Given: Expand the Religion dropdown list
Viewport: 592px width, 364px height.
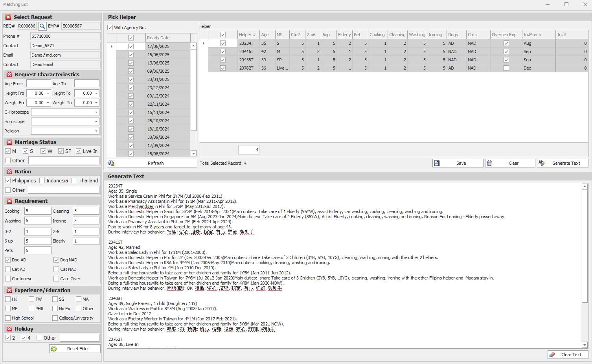Looking at the screenshot, I should point(96,131).
